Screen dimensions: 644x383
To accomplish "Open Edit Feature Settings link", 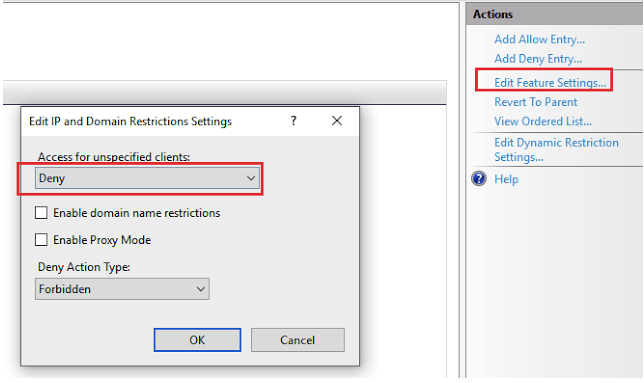I will click(x=550, y=83).
